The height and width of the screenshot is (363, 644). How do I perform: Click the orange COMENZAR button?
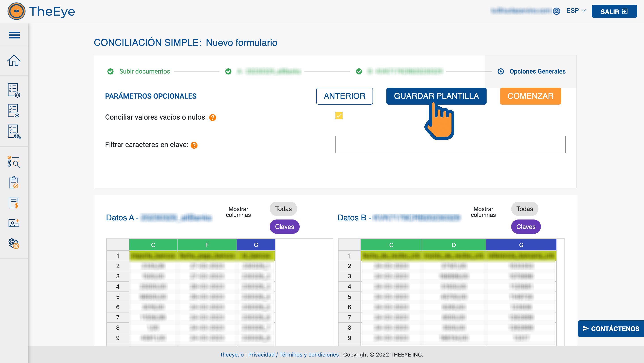click(530, 96)
